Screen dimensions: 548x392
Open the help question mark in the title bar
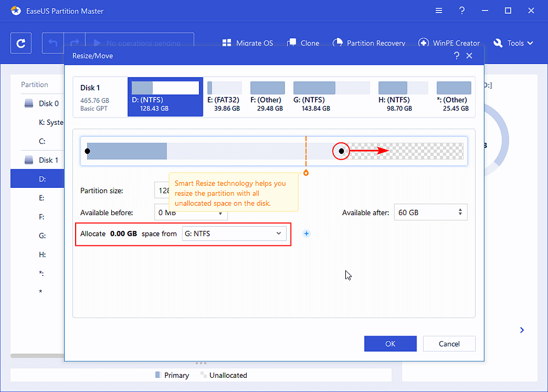tap(461, 10)
